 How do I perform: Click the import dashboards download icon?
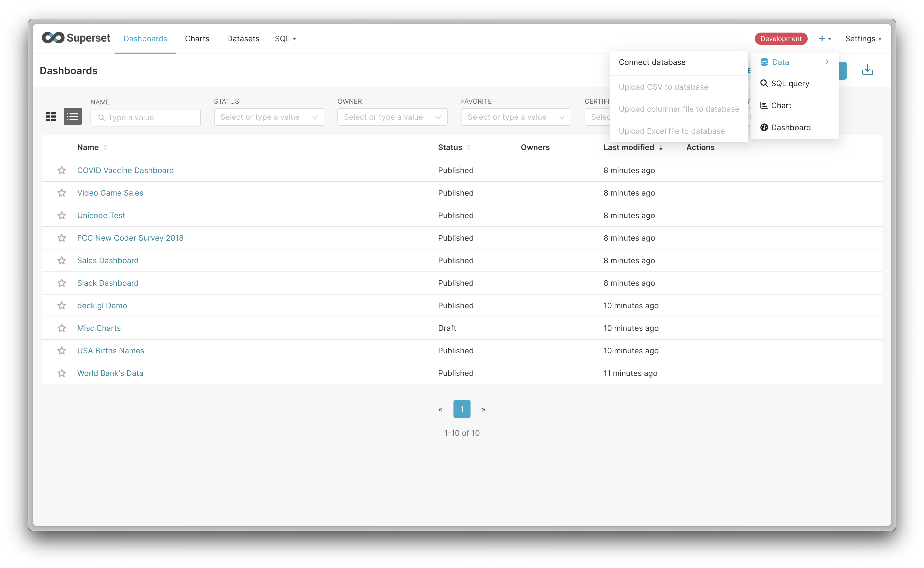click(x=867, y=70)
